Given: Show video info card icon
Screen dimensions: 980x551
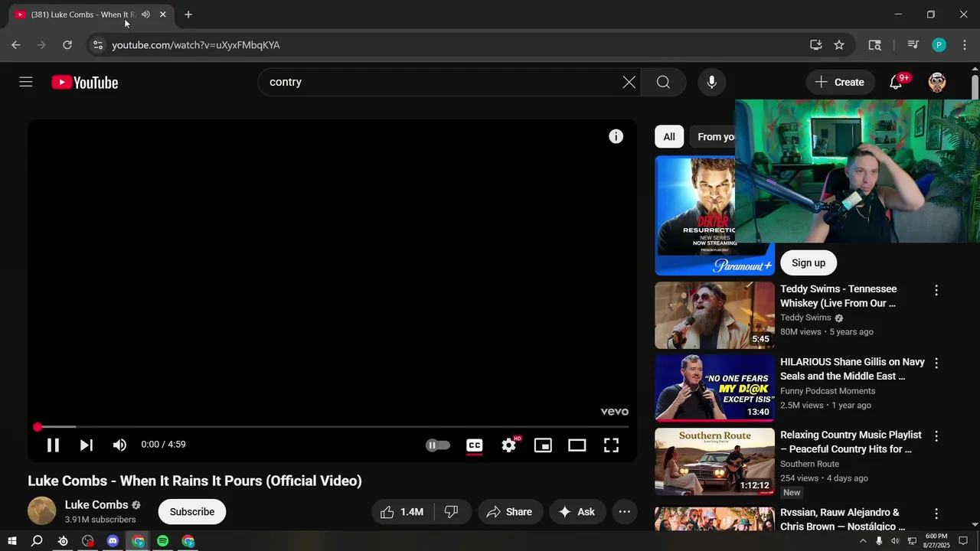Looking at the screenshot, I should click(616, 136).
